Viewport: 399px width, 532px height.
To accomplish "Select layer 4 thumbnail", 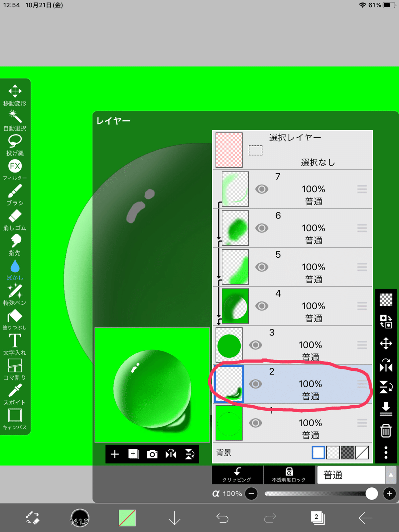I will (x=235, y=306).
